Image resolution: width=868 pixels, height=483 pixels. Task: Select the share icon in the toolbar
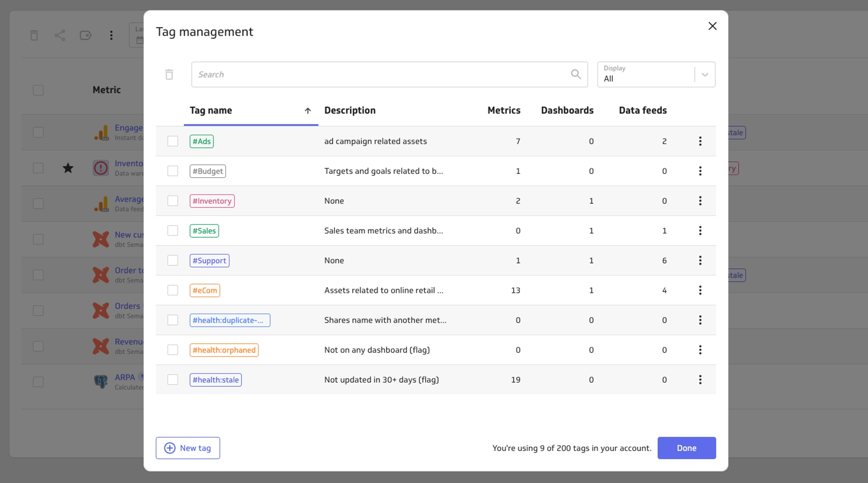60,35
